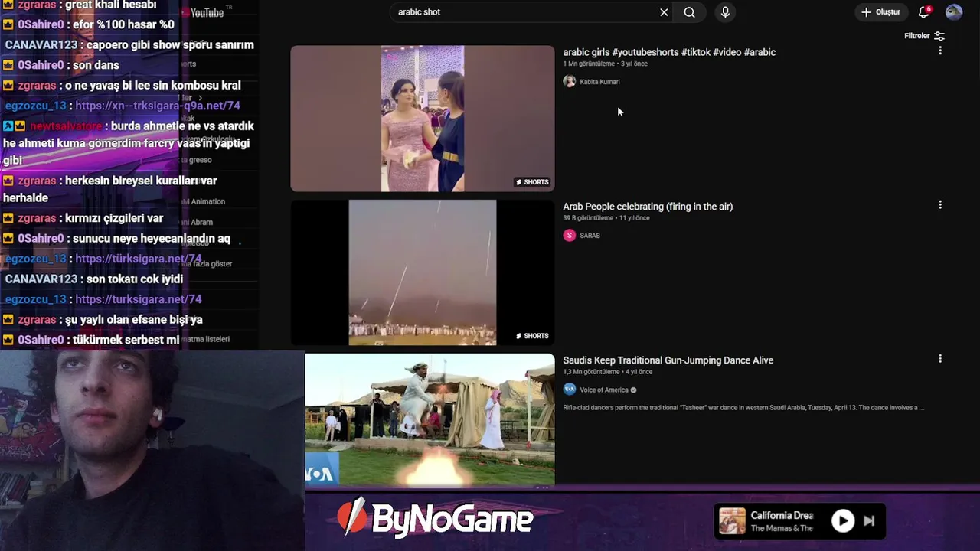This screenshot has width=980, height=551.
Task: Open chat link türksigara.net/74
Action: [139, 259]
